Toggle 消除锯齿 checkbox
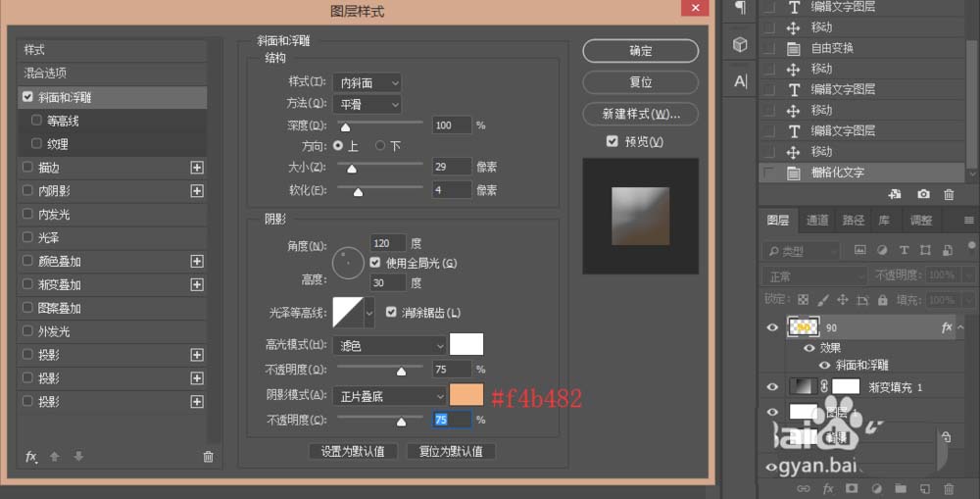 point(391,312)
